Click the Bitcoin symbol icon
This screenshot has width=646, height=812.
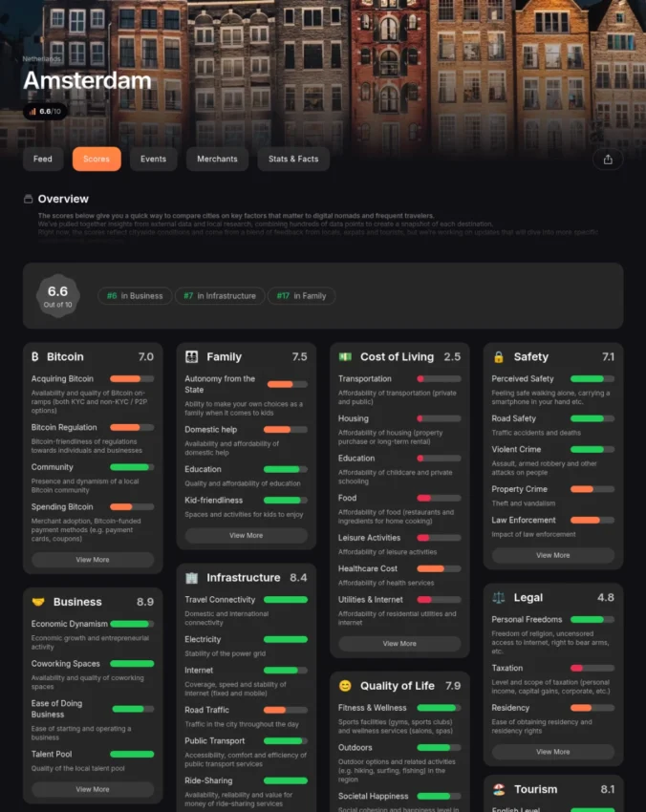35,357
